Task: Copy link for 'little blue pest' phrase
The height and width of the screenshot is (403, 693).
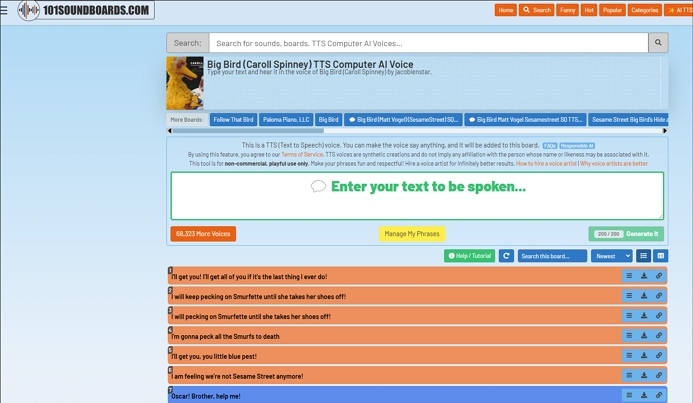Action: (659, 356)
